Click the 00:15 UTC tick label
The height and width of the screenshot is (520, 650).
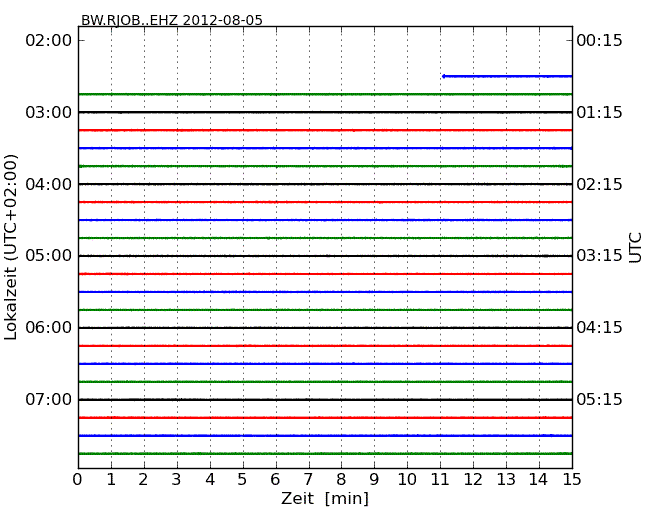coord(599,41)
